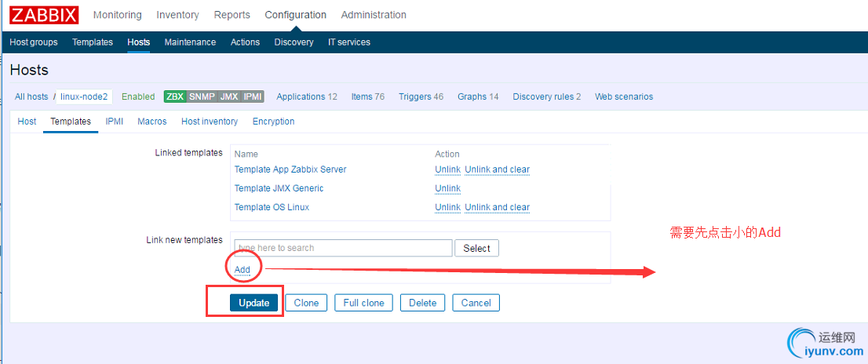Unlink and clear Template OS Linux
868x364 pixels.
tap(497, 207)
